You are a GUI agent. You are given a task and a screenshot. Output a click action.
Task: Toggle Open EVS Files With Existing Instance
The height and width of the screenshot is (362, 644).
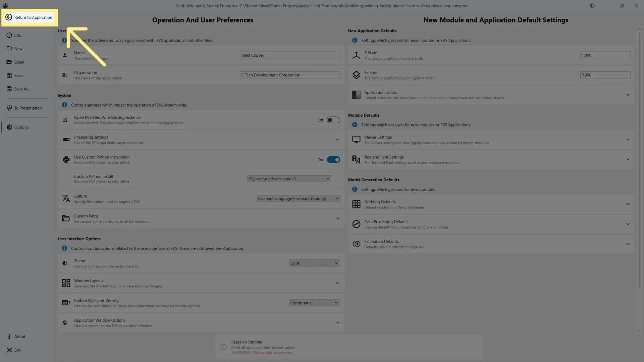pos(333,120)
